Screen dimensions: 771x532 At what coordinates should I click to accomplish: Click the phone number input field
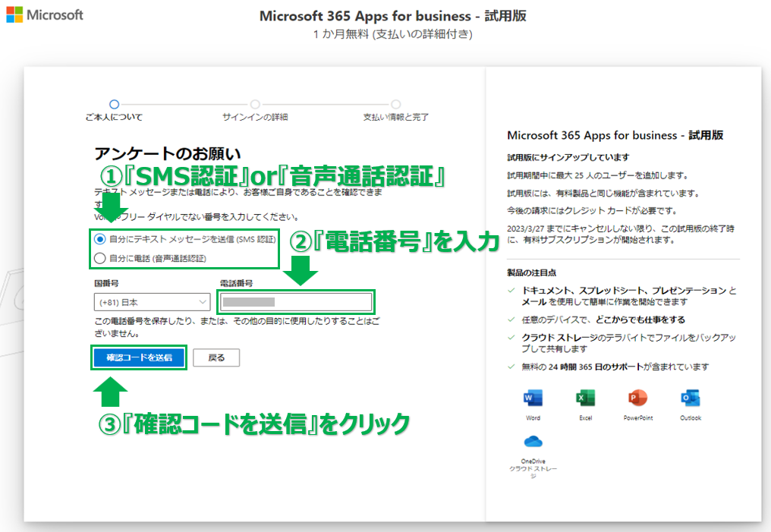point(296,302)
